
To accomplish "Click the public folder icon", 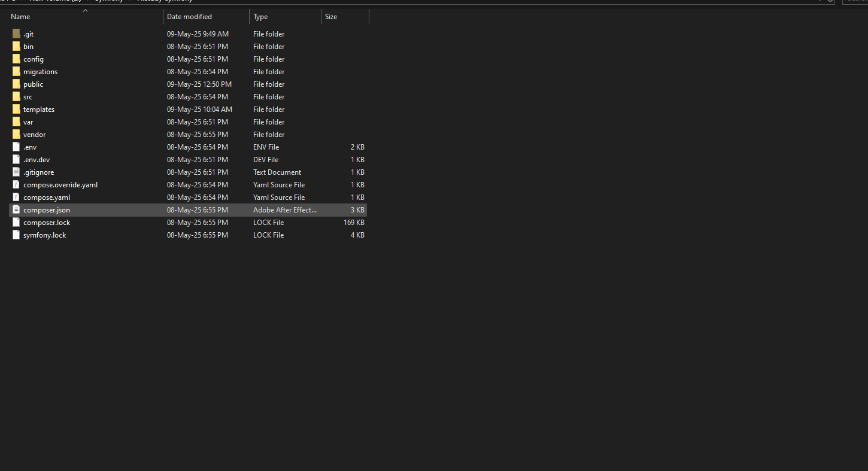I will pyautogui.click(x=16, y=84).
